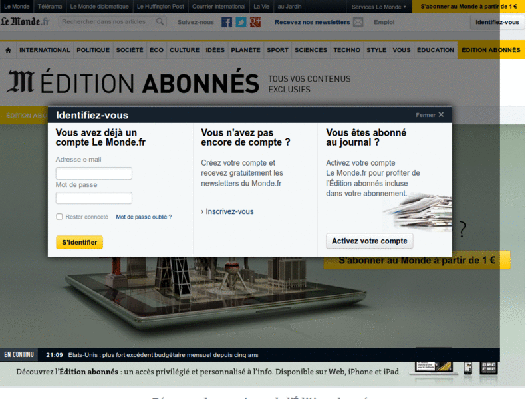The width and height of the screenshot is (532, 399).
Task: Click the grid apps icon in footer banner
Action: click(489, 368)
